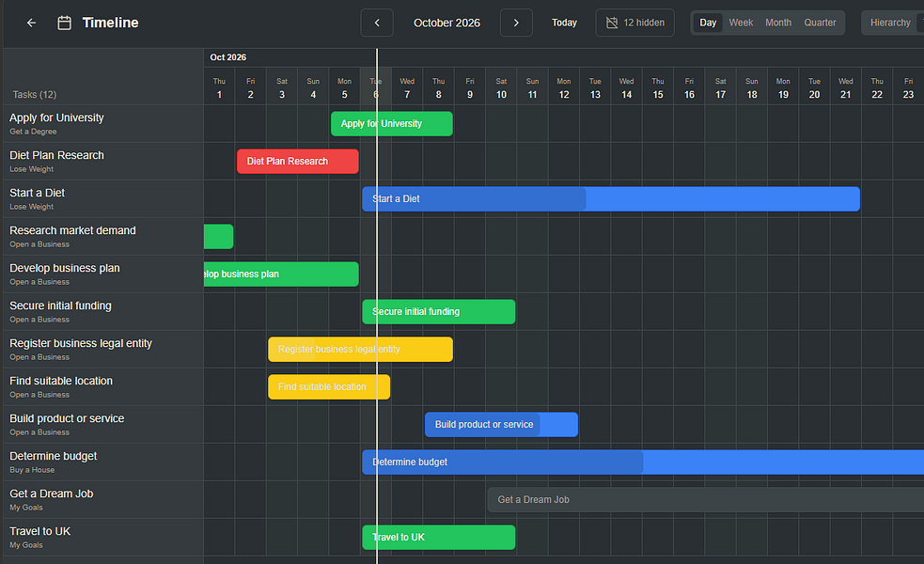This screenshot has width=924, height=564.
Task: Click the Wed 21 date header
Action: (x=846, y=88)
